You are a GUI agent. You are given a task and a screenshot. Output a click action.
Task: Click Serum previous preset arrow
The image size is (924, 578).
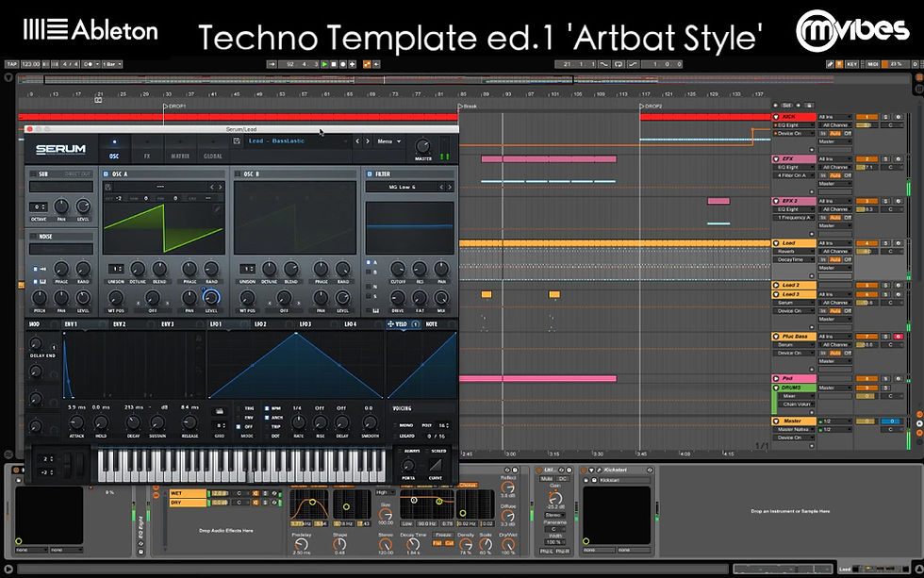(357, 141)
